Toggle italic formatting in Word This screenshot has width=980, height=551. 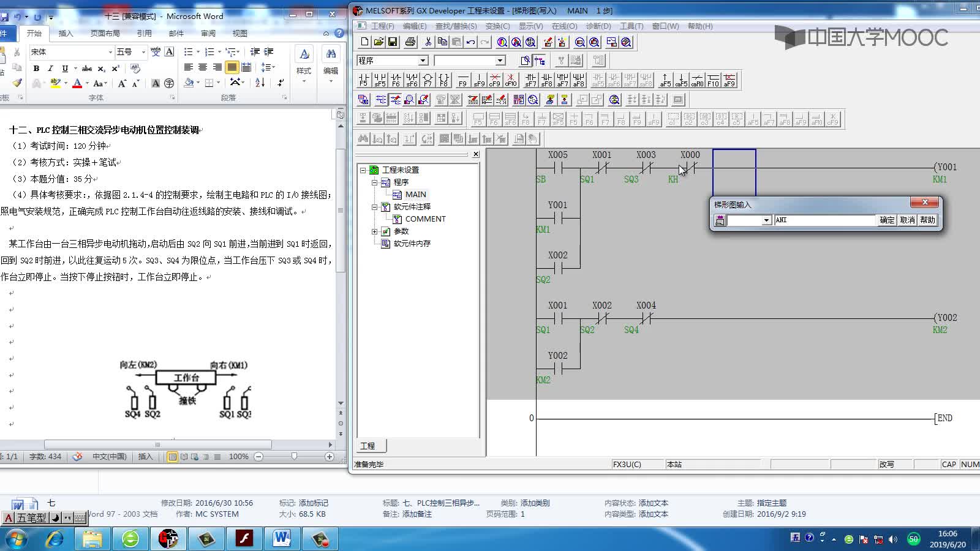50,68
